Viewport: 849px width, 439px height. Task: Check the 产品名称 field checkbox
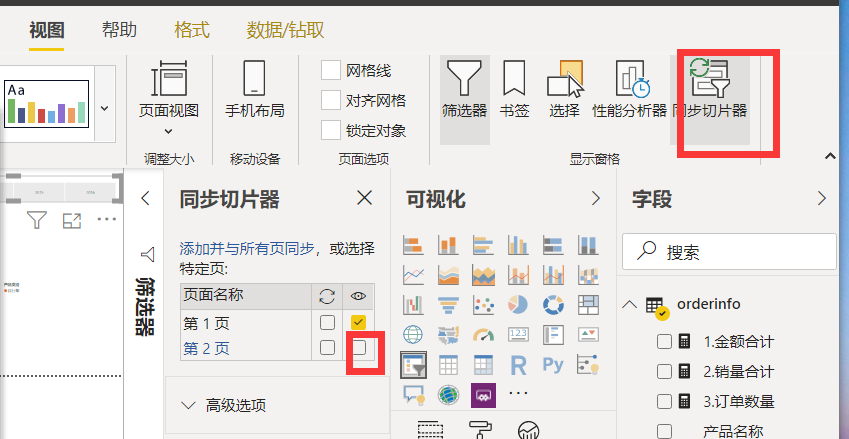click(x=664, y=431)
